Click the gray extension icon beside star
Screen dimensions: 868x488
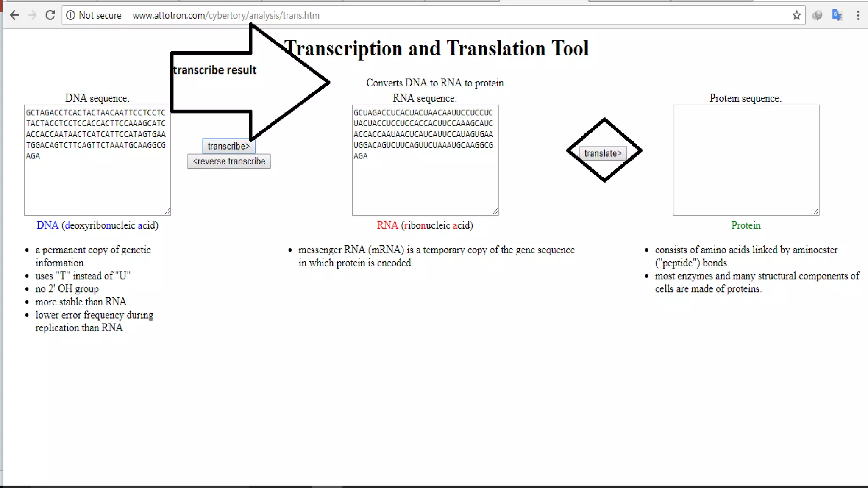click(817, 15)
